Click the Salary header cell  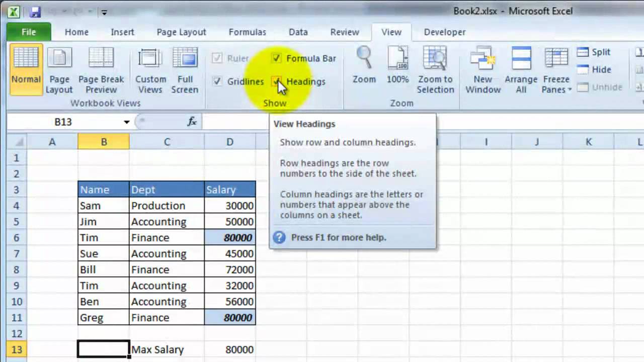(230, 190)
